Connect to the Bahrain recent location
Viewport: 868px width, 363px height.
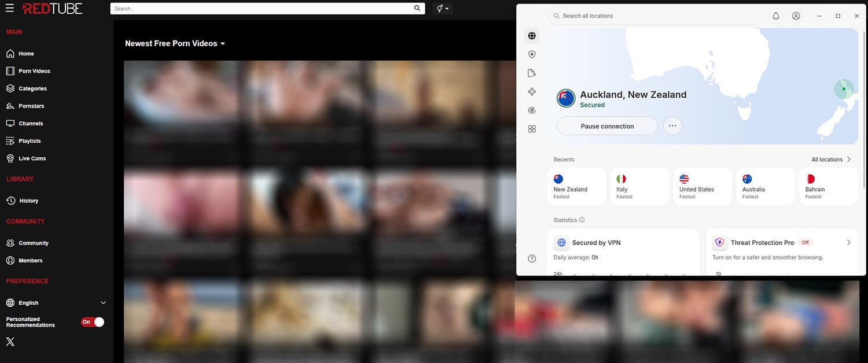point(829,186)
